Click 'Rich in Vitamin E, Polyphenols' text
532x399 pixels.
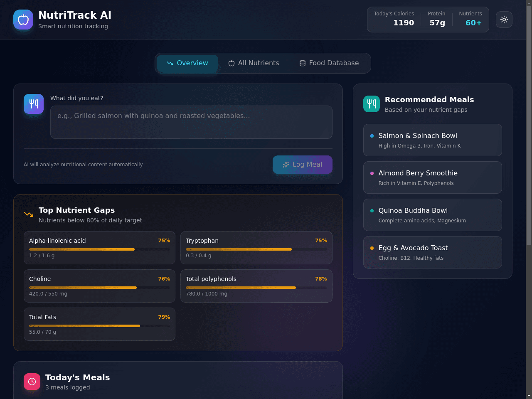coord(416,183)
